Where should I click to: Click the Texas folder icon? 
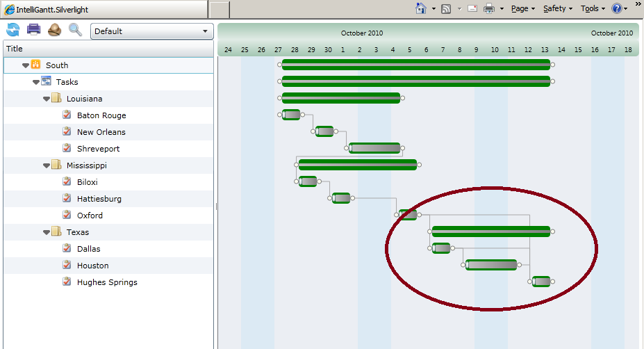57,231
